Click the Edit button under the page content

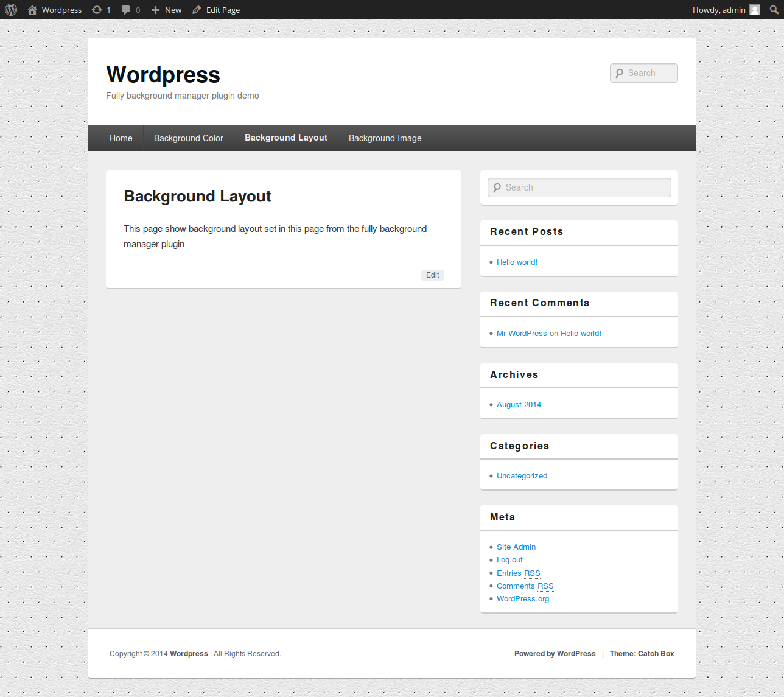433,275
